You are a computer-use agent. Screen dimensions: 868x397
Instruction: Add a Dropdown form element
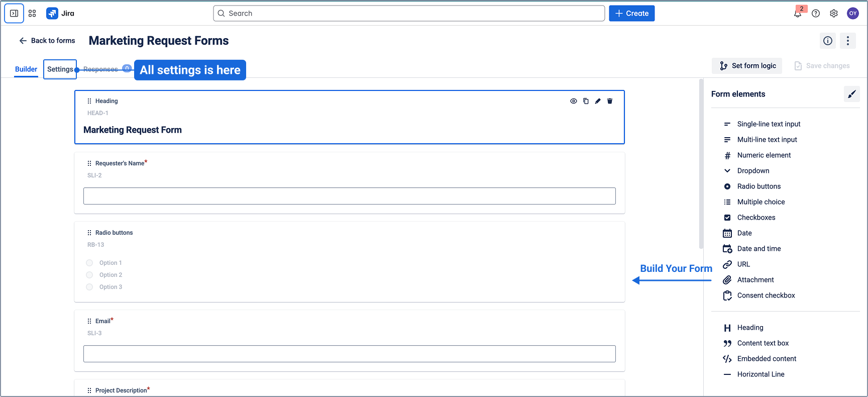[x=753, y=171]
